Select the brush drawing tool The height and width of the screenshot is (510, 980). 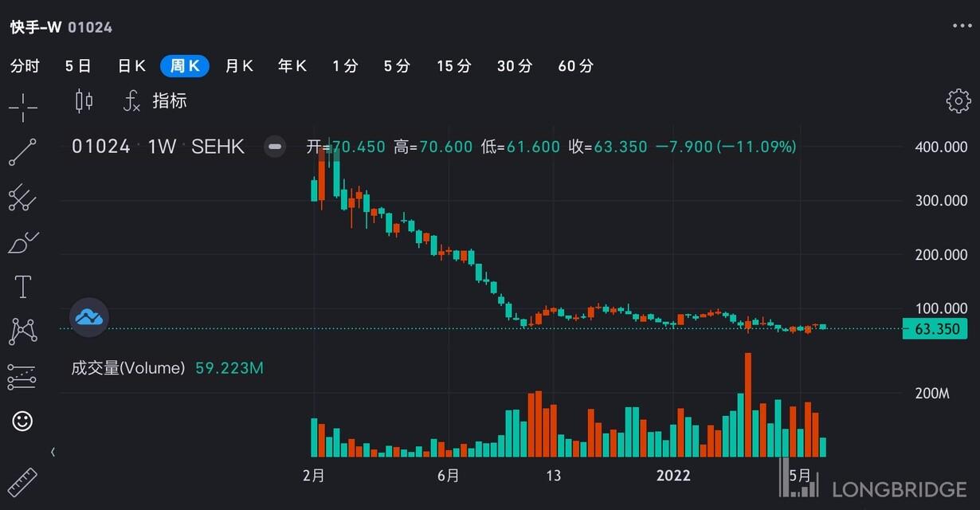tap(23, 242)
